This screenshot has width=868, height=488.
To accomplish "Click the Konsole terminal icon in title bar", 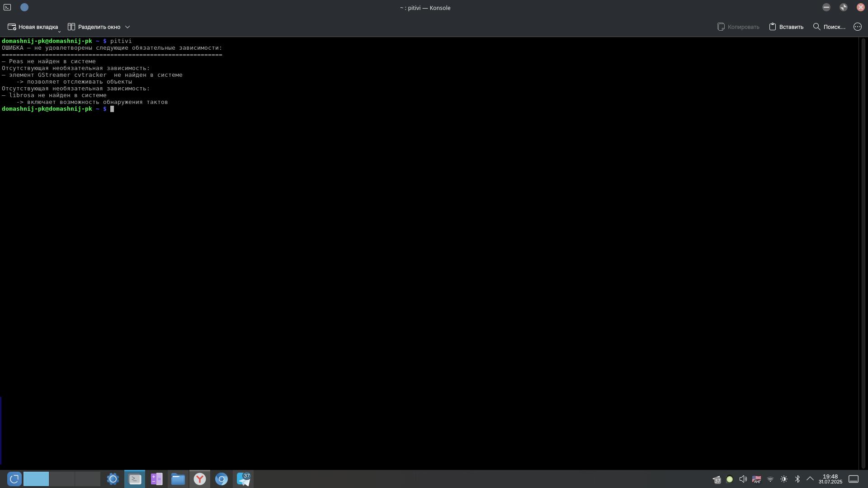I will pos(7,7).
